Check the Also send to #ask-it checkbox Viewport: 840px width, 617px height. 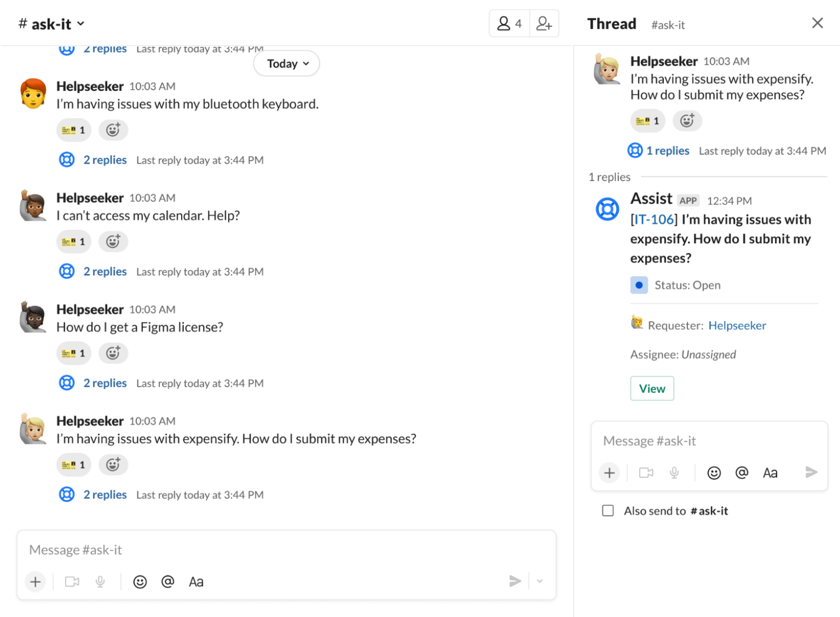click(608, 511)
